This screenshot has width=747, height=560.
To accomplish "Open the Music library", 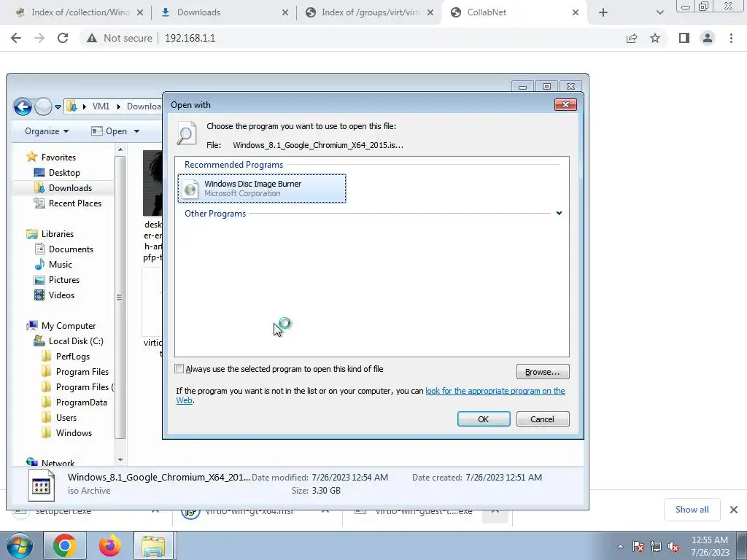I will tap(60, 264).
